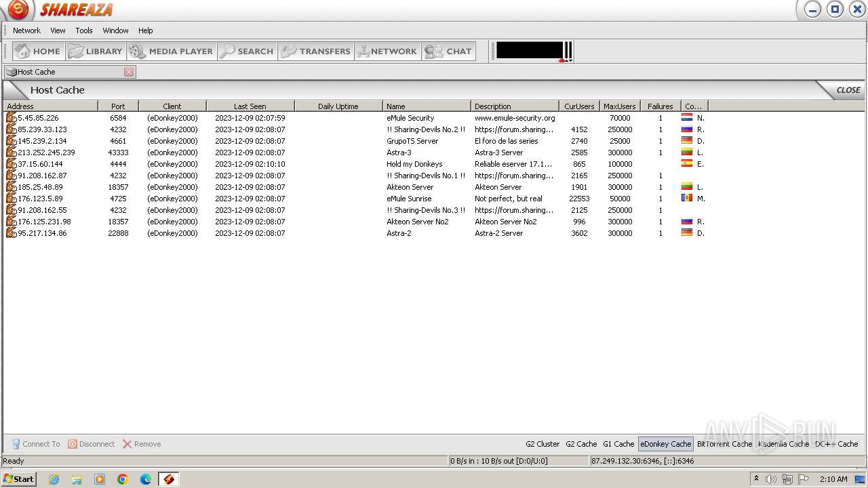Click the server icon for 185.25.48.89
The width and height of the screenshot is (868, 488).
pos(11,187)
